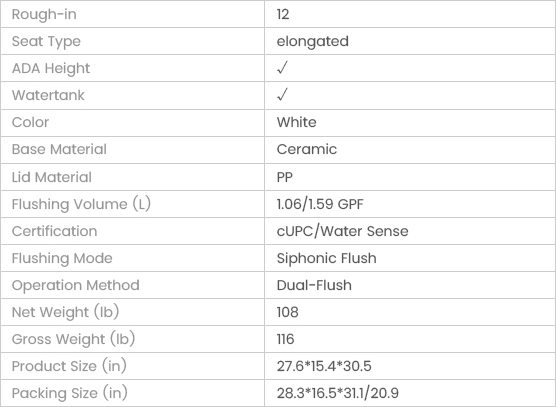Select the Flushing Mode label

click(62, 258)
